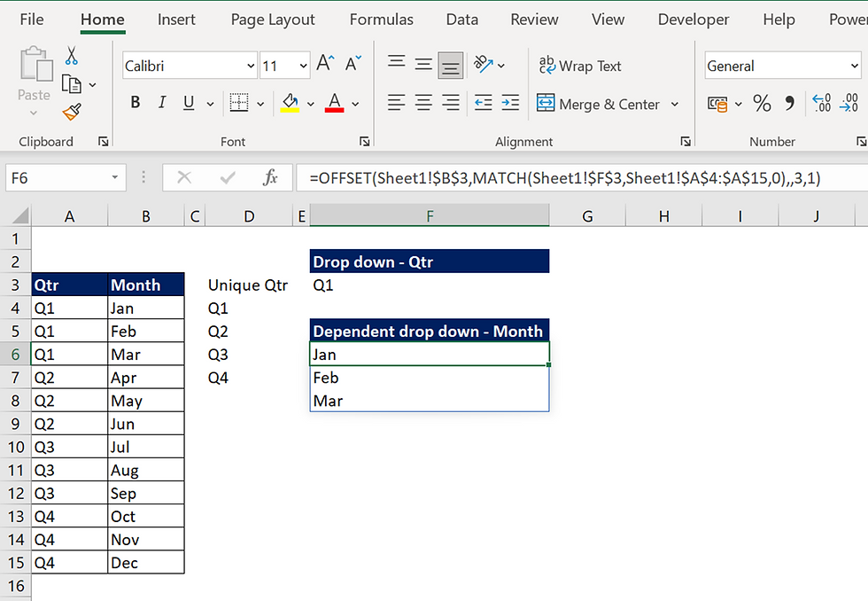Open the Calibri font name dropdown
Image resolution: width=868 pixels, height=601 pixels.
[250, 66]
